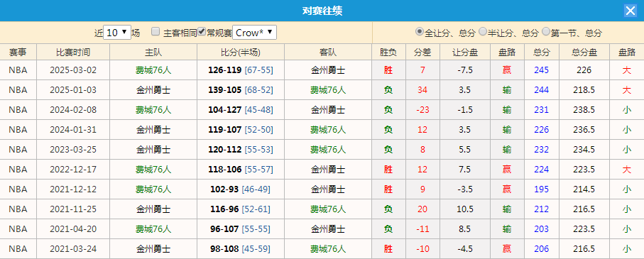
Task: Select 半让分、总分 radio option
Action: coord(483,31)
